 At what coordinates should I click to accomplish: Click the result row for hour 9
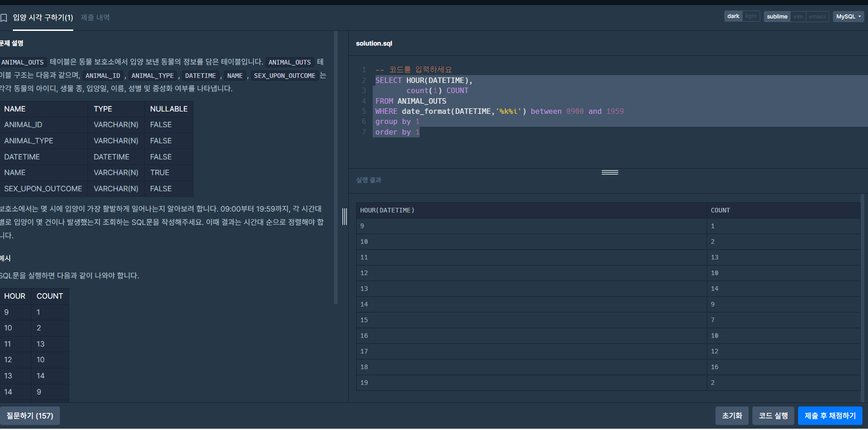(x=608, y=226)
